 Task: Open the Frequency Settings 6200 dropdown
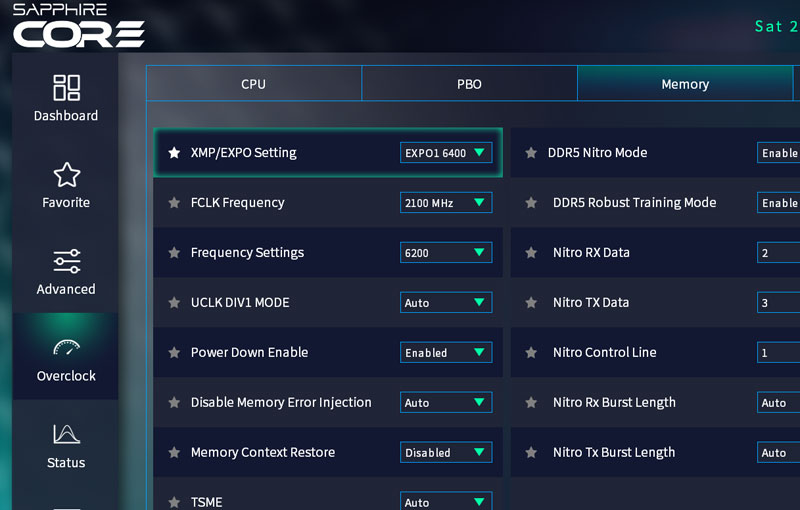click(446, 253)
